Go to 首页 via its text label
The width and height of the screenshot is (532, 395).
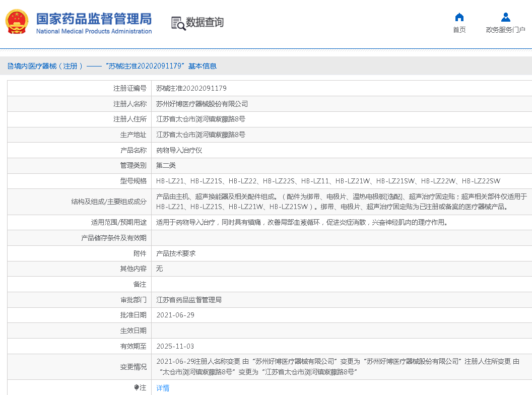click(459, 30)
